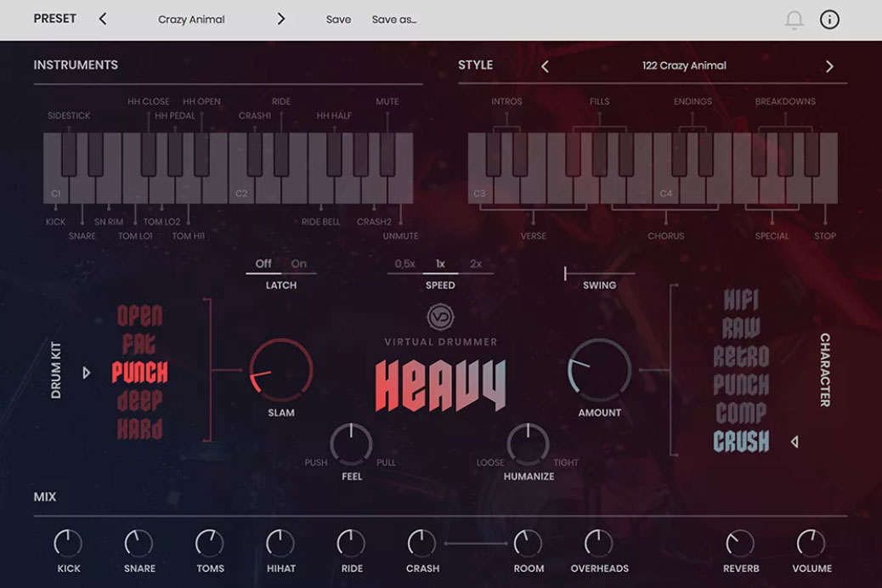Click the Stop label under style keyboard
Viewport: 882px width, 588px height.
tap(825, 235)
